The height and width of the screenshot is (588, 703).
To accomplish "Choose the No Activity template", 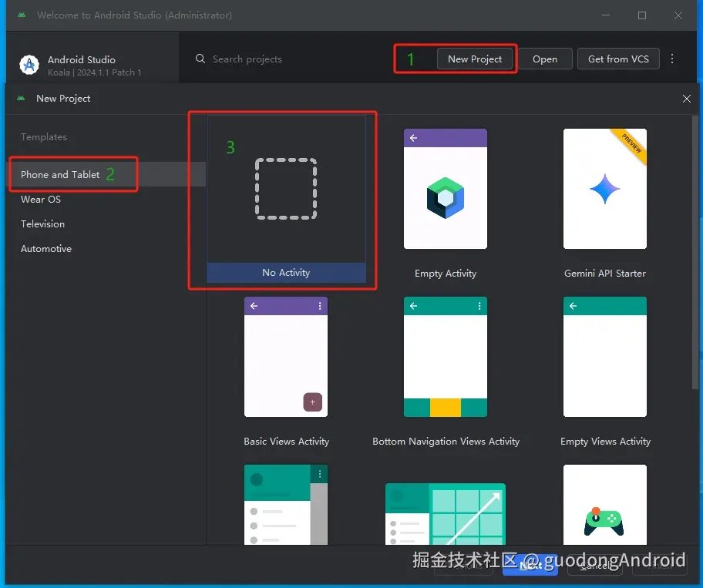I will click(286, 199).
